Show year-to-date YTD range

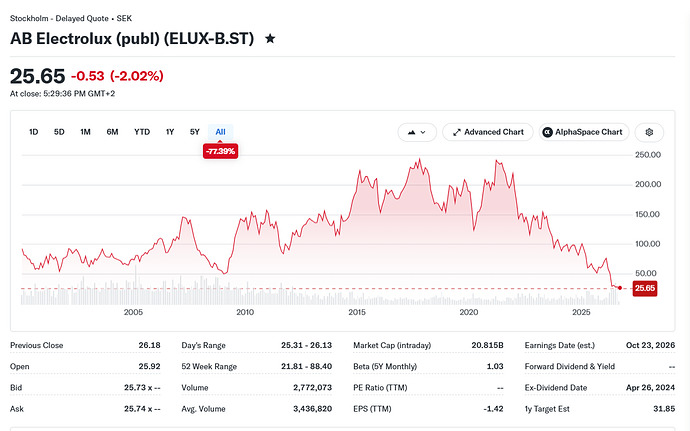(x=142, y=132)
